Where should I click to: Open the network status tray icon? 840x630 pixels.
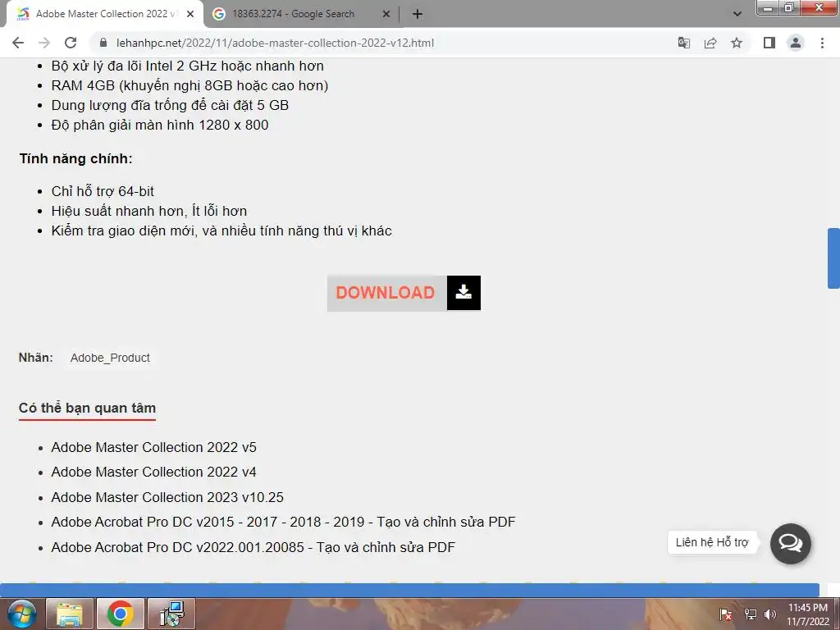pyautogui.click(x=750, y=614)
